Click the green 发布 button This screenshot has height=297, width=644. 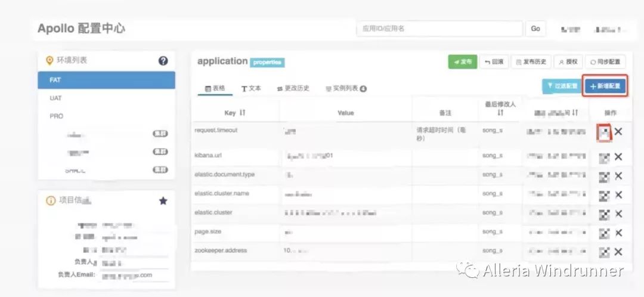(x=463, y=61)
